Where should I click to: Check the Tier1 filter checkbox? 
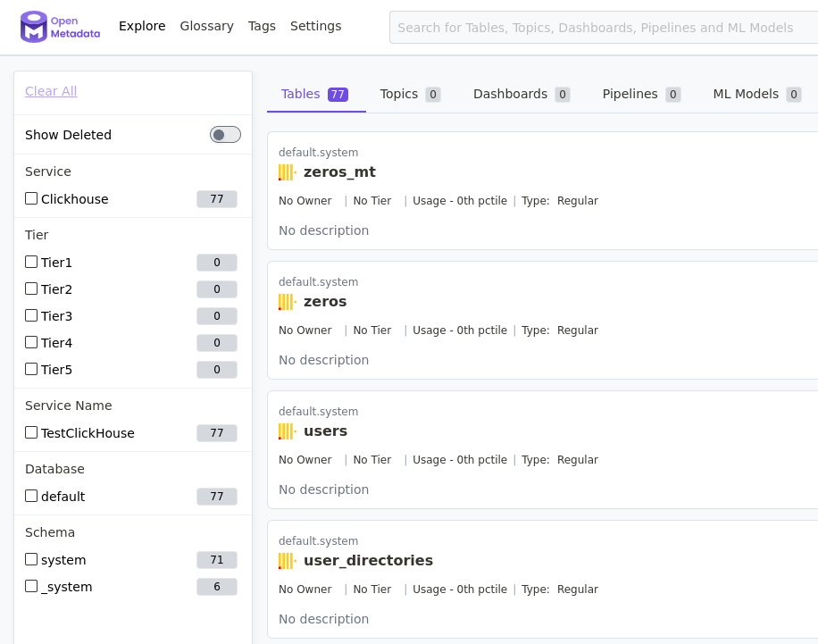31,262
